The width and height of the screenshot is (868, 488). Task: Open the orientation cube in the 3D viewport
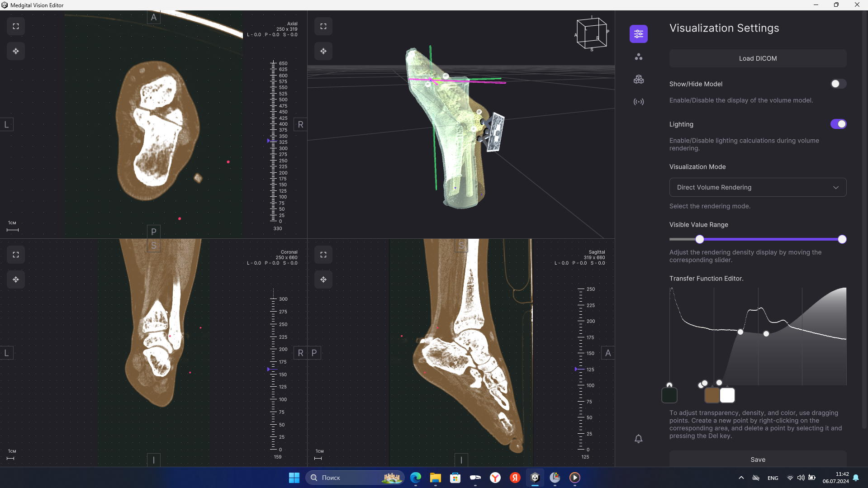[x=592, y=34]
